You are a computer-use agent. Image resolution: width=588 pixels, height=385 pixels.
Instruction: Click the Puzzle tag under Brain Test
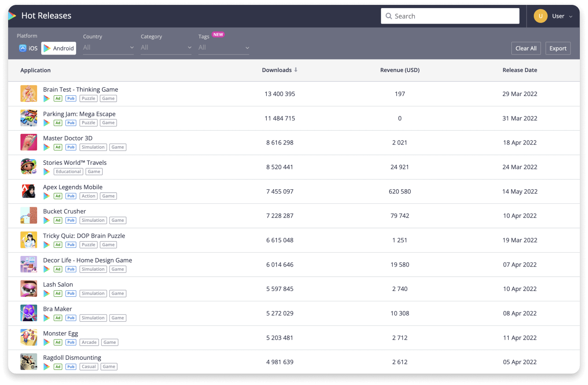[88, 98]
